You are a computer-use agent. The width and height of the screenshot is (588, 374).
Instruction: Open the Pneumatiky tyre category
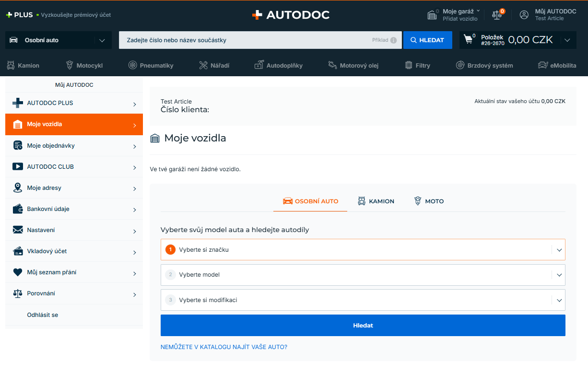(151, 65)
